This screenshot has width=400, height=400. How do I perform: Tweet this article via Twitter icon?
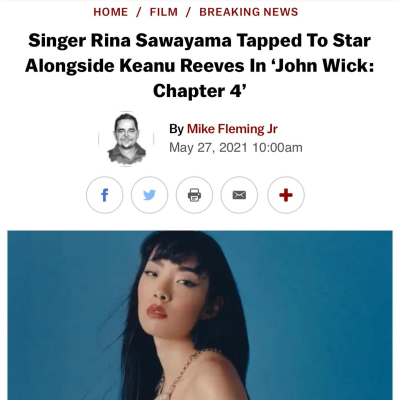point(149,195)
